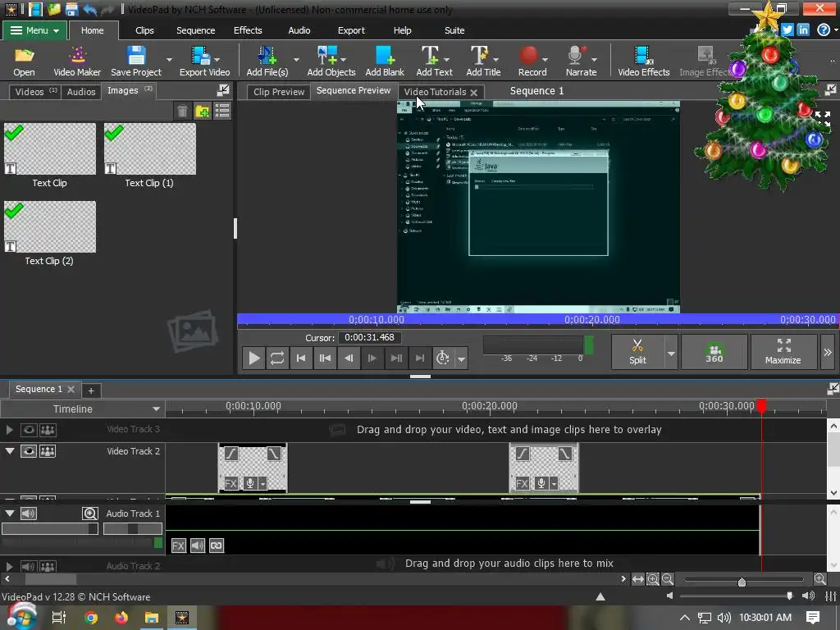The width and height of the screenshot is (840, 630).
Task: Switch to the Export ribbon tab
Action: click(x=351, y=30)
